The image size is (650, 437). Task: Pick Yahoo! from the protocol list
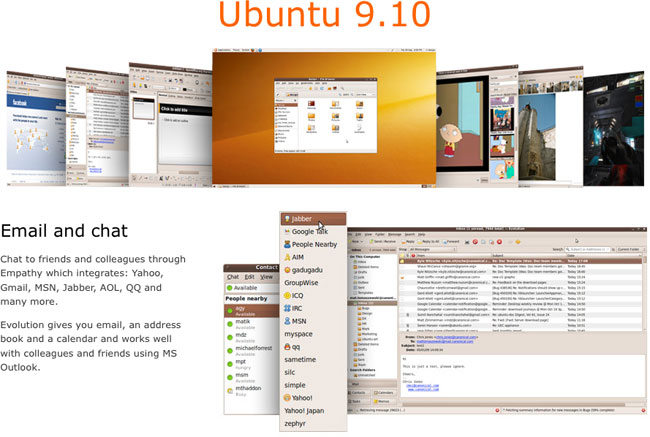tap(300, 397)
